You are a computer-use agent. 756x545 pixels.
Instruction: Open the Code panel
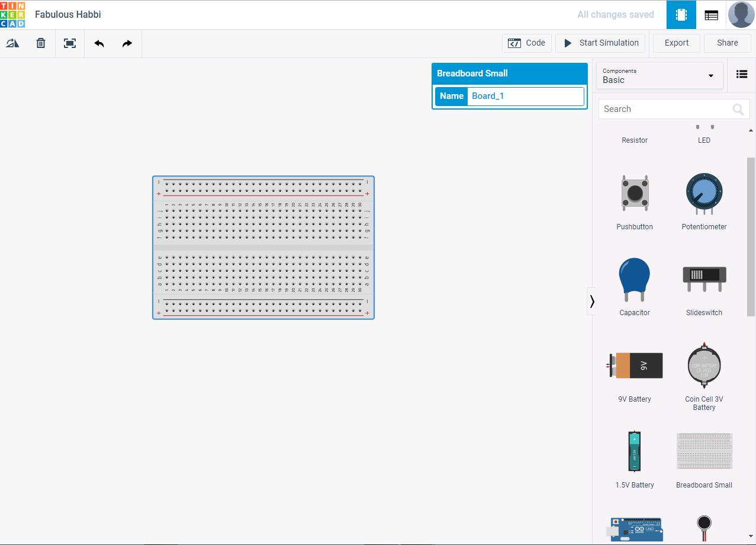point(526,43)
